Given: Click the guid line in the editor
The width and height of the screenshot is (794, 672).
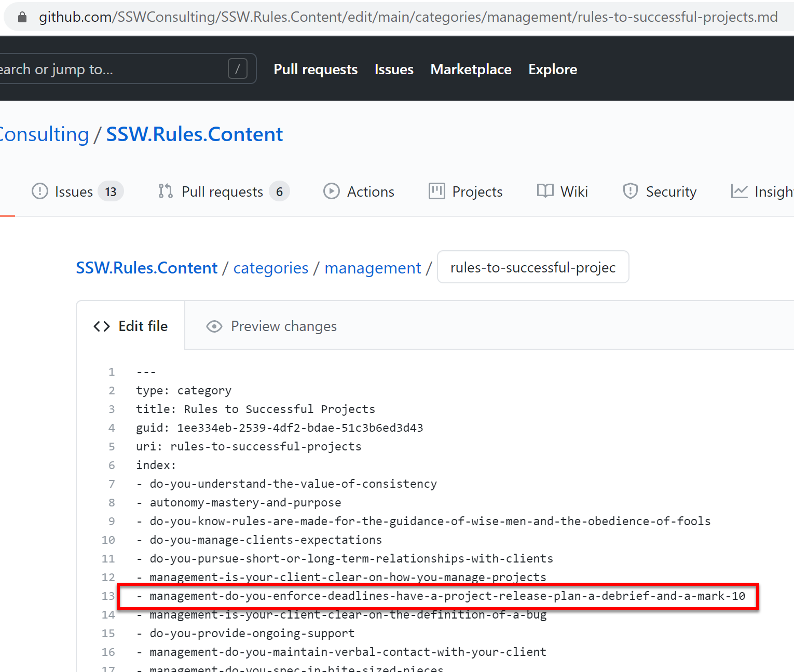Looking at the screenshot, I should click(x=280, y=428).
